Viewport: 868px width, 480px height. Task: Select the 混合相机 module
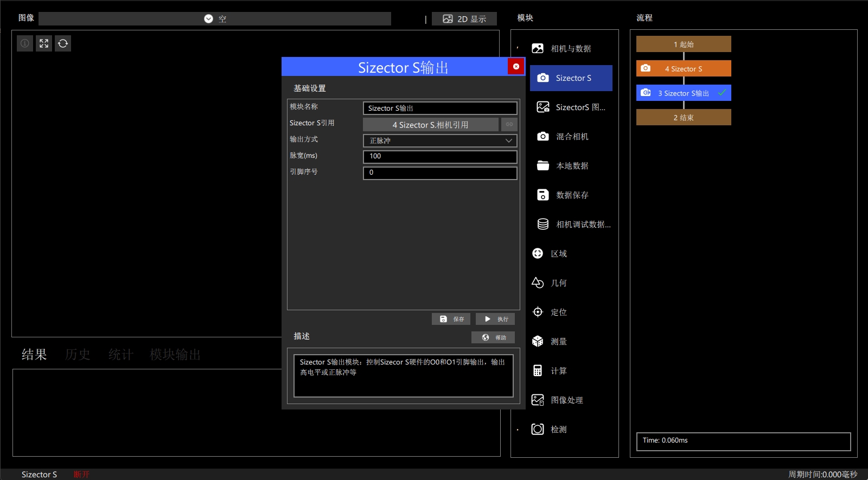[571, 137]
